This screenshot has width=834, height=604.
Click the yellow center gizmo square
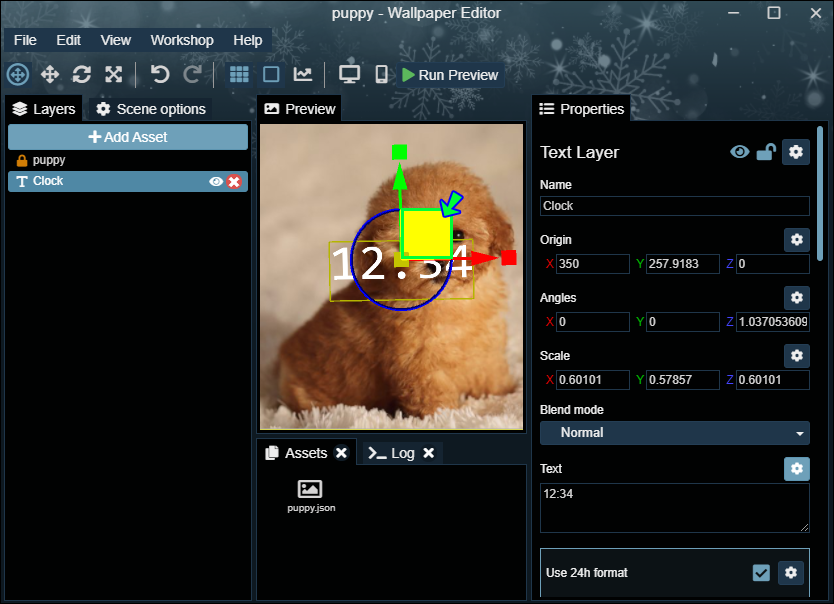coord(426,233)
